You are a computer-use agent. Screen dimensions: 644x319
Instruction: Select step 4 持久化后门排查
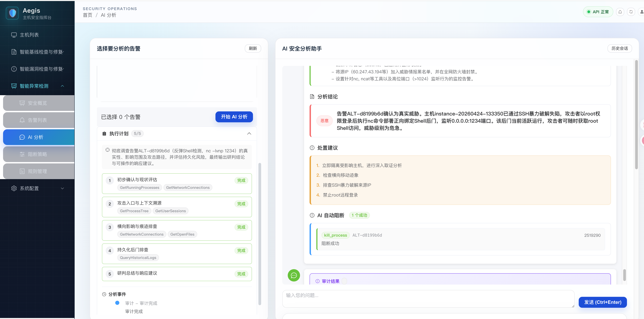pos(177,254)
